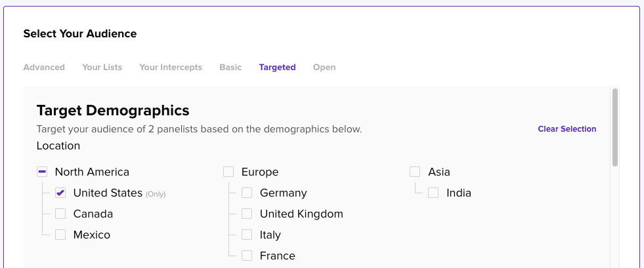Select the Europe region checkbox
The image size is (644, 268).
coord(228,172)
